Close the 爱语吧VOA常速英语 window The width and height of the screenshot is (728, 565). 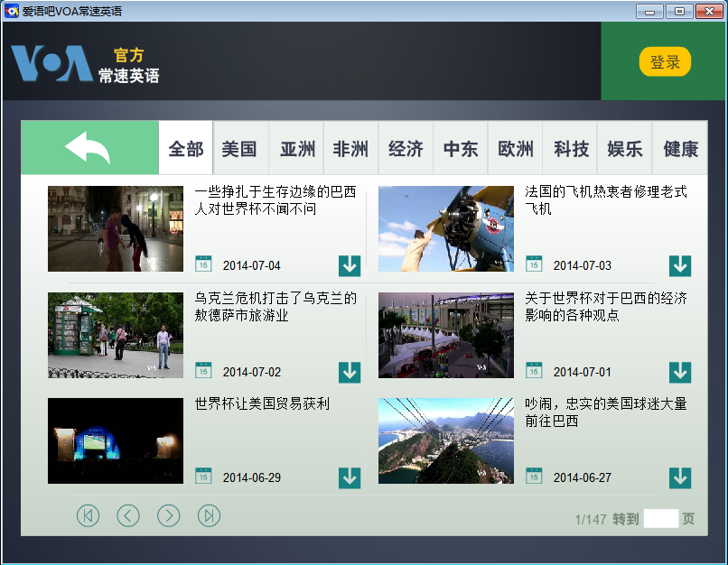click(x=709, y=11)
